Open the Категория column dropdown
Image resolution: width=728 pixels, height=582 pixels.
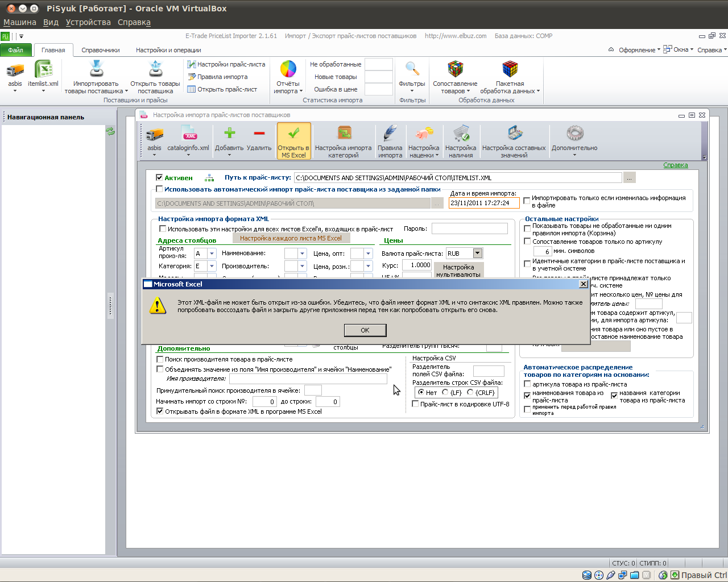[x=212, y=266]
